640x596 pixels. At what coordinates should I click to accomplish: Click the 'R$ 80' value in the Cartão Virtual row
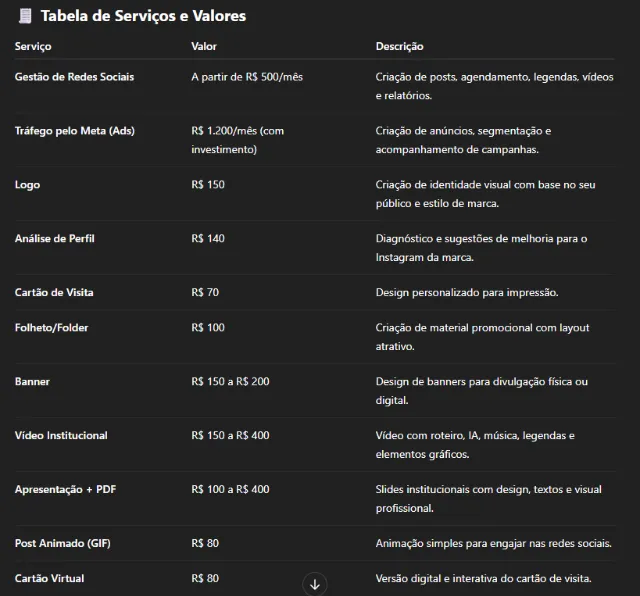point(205,578)
